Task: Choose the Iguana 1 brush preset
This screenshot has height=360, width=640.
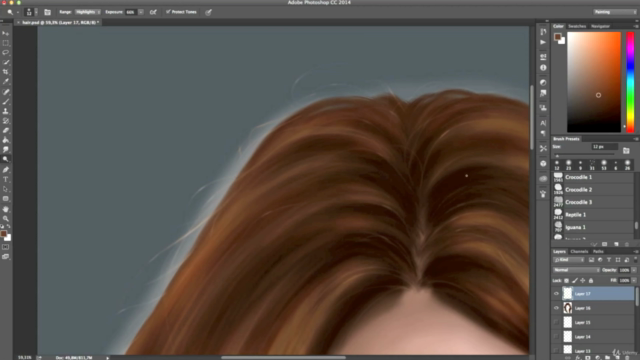Action: (x=593, y=227)
